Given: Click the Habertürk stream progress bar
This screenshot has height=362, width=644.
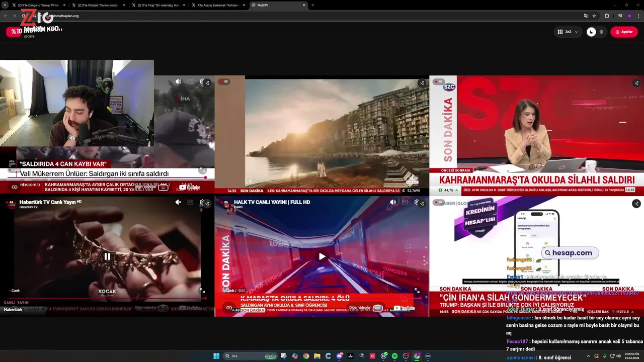Looking at the screenshot, I should coord(107,298).
